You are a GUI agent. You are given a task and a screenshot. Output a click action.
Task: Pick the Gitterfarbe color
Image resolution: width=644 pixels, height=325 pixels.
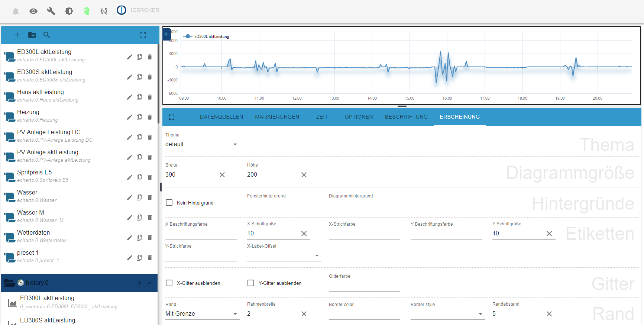point(364,286)
